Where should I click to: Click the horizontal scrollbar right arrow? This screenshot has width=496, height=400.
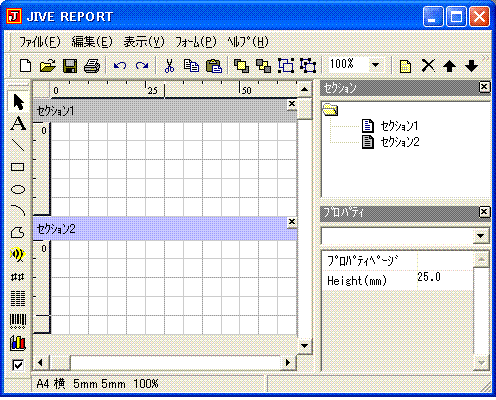click(x=288, y=362)
